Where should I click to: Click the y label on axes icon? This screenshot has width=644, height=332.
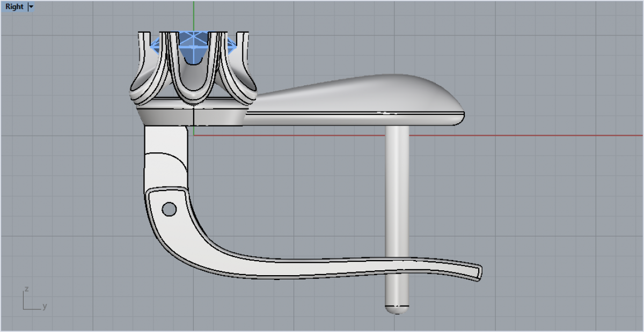(x=45, y=306)
